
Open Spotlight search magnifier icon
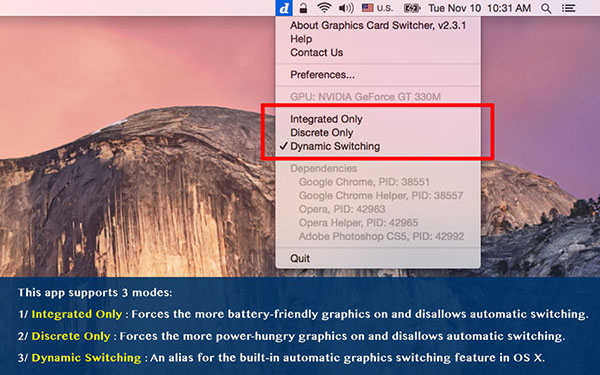tap(546, 8)
